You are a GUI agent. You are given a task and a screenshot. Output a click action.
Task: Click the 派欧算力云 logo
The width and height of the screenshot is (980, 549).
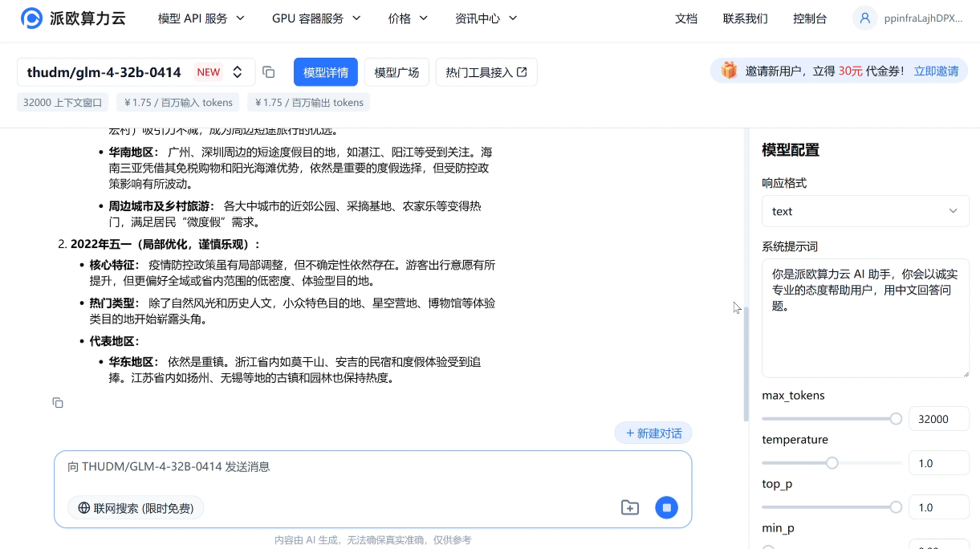click(x=73, y=18)
